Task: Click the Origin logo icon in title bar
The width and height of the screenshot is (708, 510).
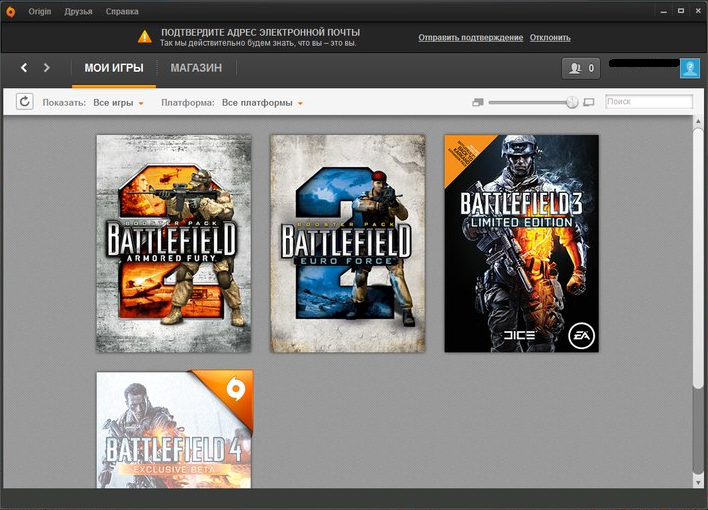Action: tap(10, 12)
